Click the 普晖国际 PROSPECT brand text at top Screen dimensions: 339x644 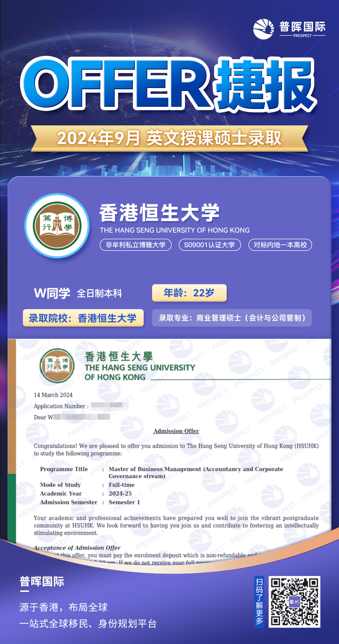pos(302,29)
